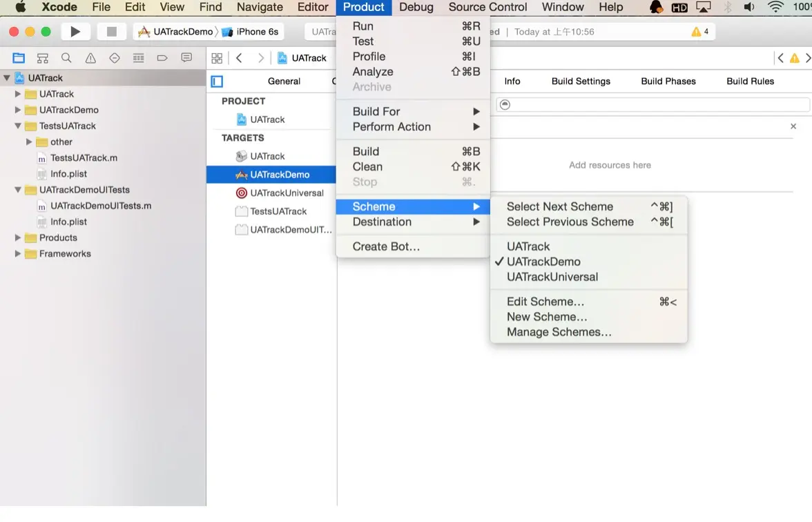Switch to the Info tab

[x=512, y=81]
